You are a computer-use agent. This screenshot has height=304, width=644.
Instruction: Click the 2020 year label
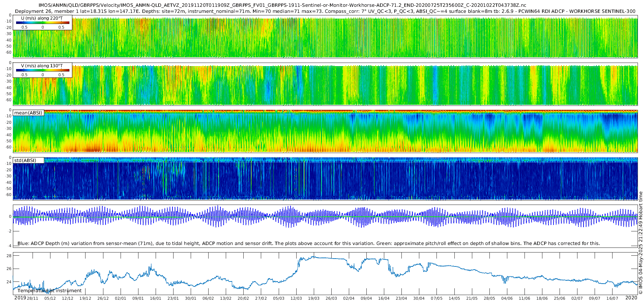click(x=631, y=298)
